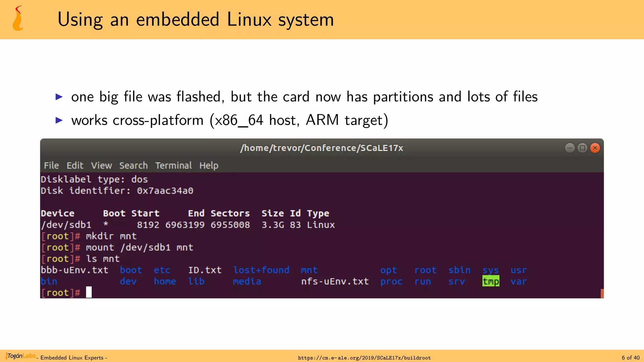The height and width of the screenshot is (362, 644).
Task: Click the '6 of 40' page indicator
Action: (x=630, y=358)
